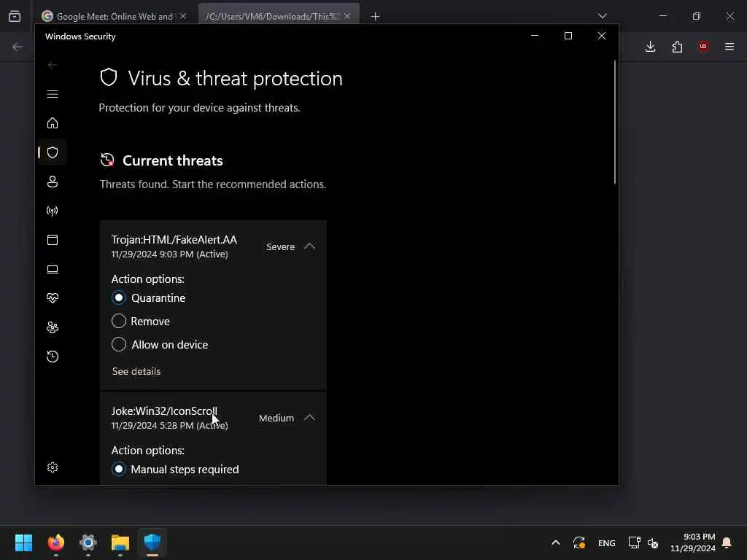747x560 pixels.
Task: Collapse the Joke IconScroll threat entry
Action: coord(309,418)
